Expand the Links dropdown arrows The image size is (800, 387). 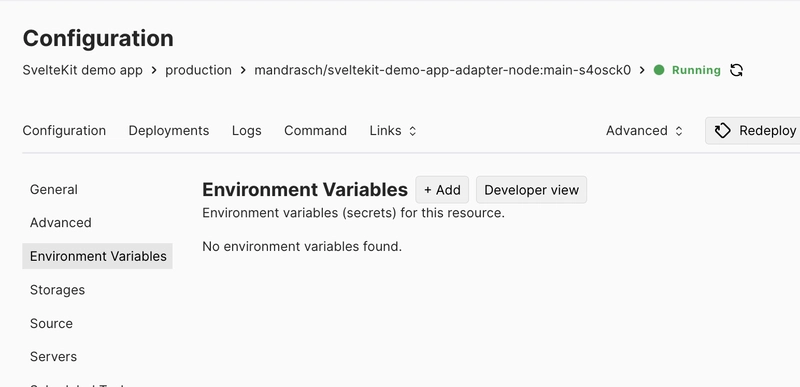[413, 131]
